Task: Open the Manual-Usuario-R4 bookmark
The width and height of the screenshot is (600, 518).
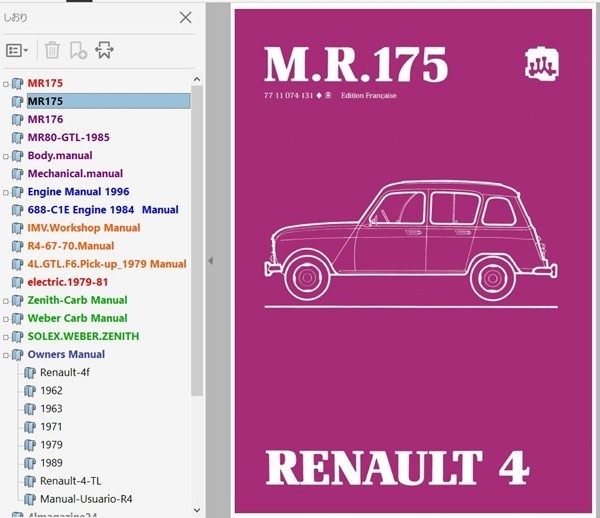Action: [86, 499]
